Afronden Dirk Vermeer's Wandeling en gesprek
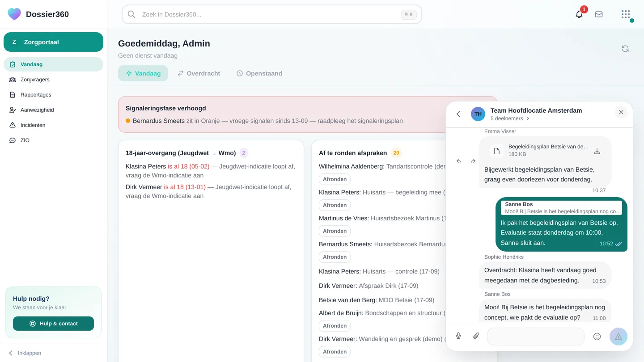The height and width of the screenshot is (362, 644). point(335,352)
